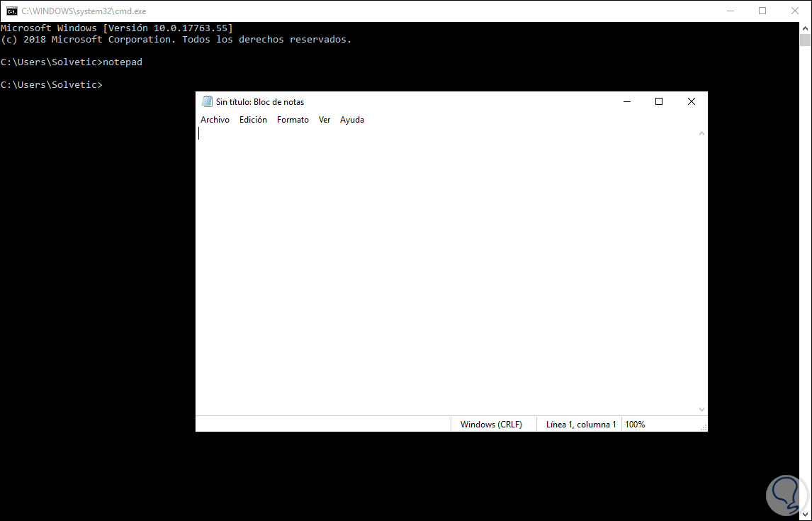This screenshot has height=521, width=812.
Task: Open the Formato menu in Notepad
Action: pyautogui.click(x=293, y=120)
